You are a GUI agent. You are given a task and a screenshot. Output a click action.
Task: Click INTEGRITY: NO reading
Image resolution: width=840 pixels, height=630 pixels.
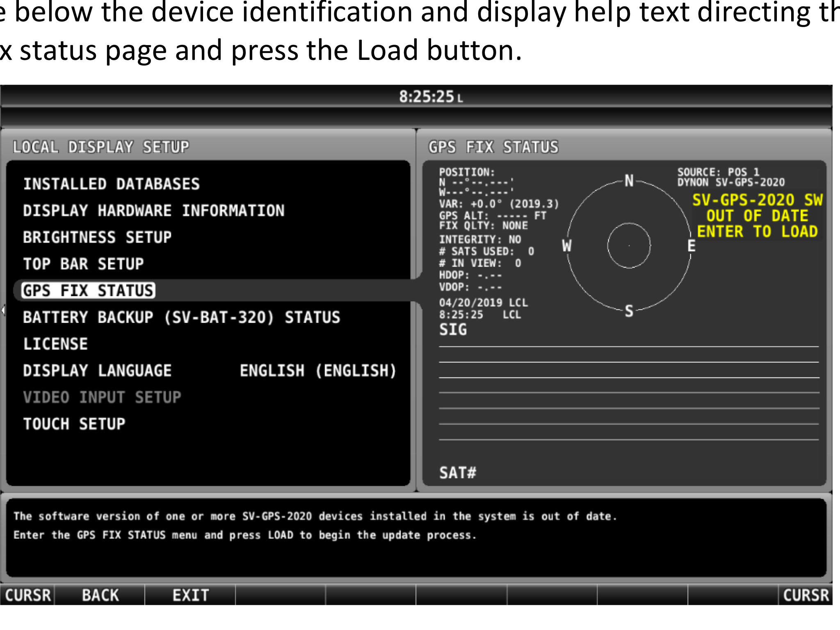480,239
